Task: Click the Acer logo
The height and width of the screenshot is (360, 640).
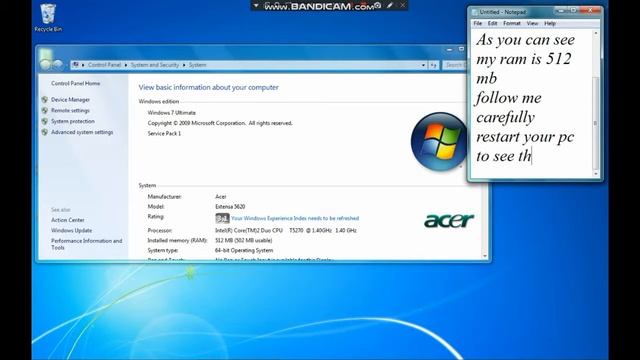Action: click(x=449, y=220)
